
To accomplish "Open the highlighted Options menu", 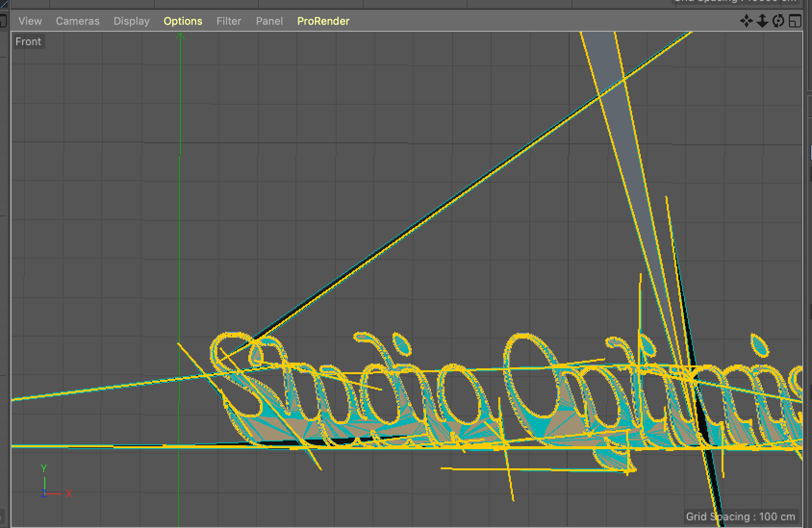I will (x=183, y=21).
